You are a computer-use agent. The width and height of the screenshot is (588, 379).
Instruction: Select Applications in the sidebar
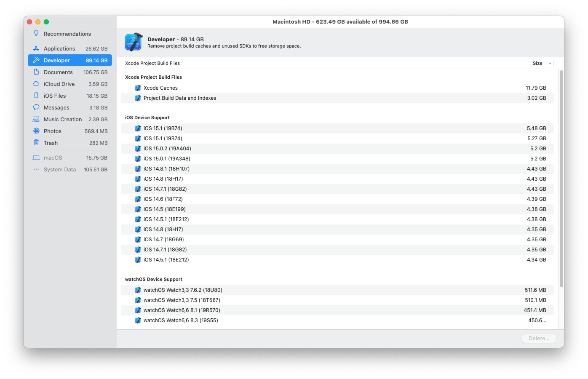point(70,48)
